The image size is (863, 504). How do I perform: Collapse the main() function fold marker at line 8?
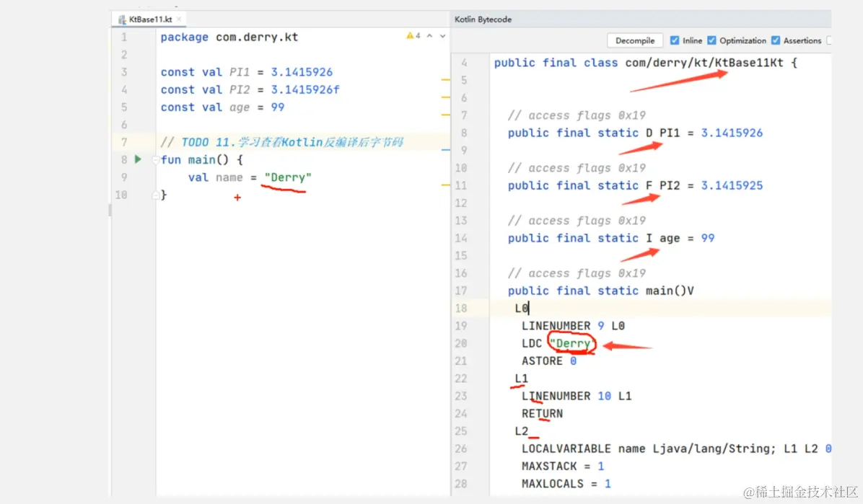(x=156, y=159)
